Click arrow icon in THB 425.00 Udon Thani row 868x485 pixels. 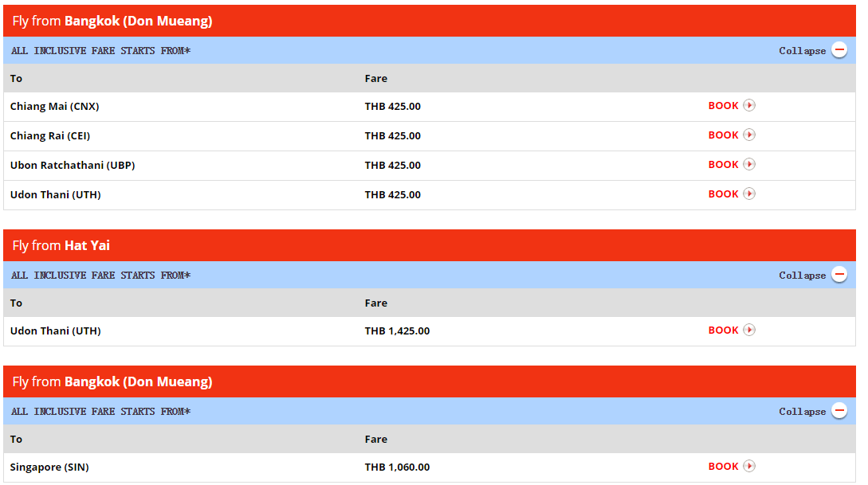[x=749, y=194]
